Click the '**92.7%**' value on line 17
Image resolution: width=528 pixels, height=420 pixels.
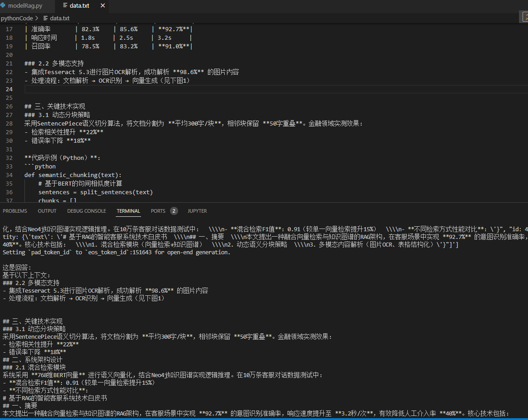[174, 29]
